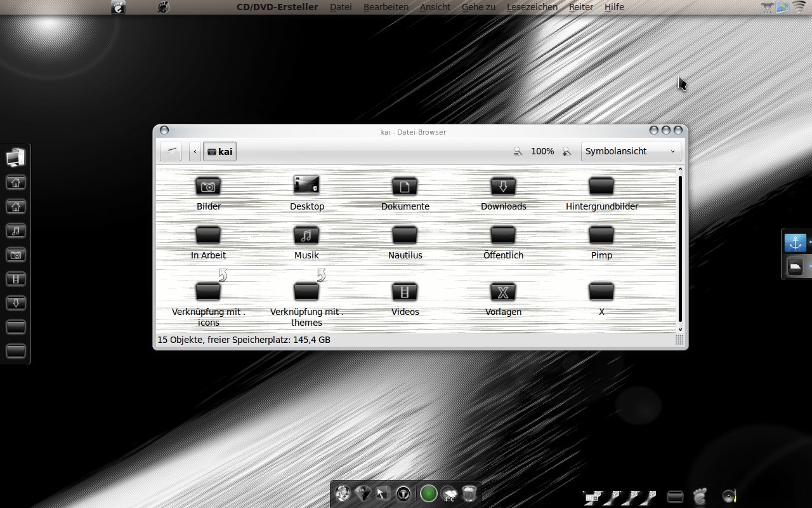The height and width of the screenshot is (508, 812).
Task: Toggle the pencil location-entry button
Action: coord(171,151)
